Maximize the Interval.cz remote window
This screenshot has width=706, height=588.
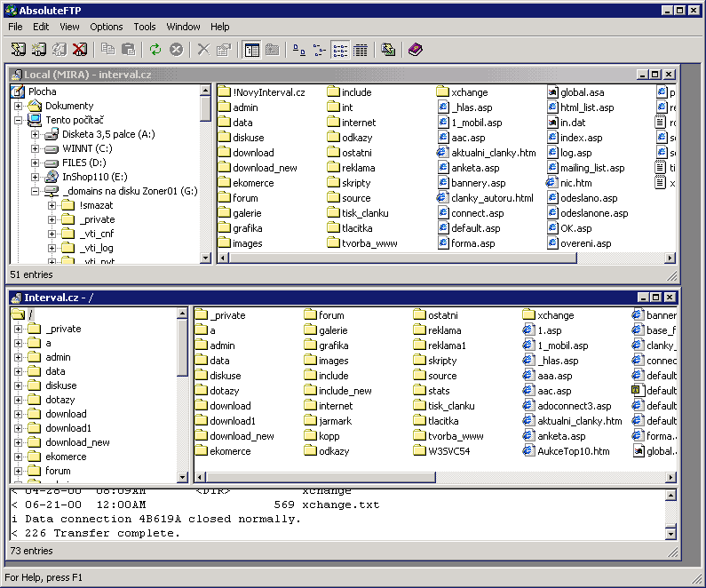point(656,298)
